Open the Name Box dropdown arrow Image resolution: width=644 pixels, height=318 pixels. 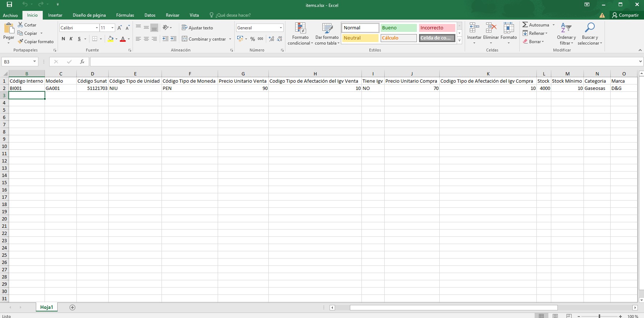pos(34,62)
